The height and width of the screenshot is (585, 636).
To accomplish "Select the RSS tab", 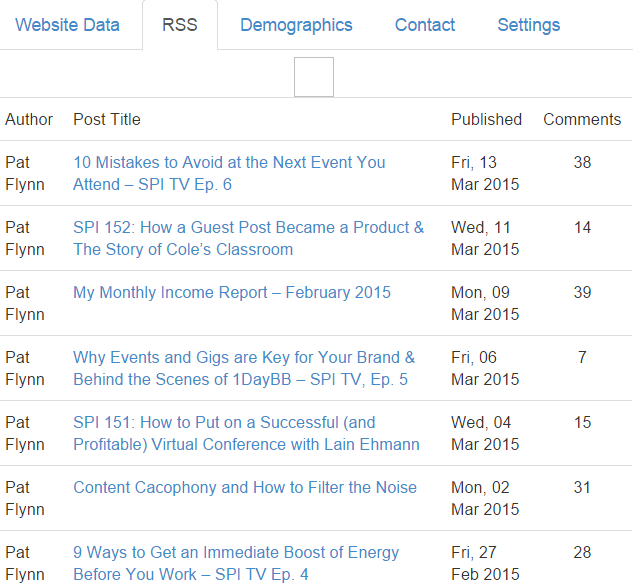I will (x=179, y=25).
